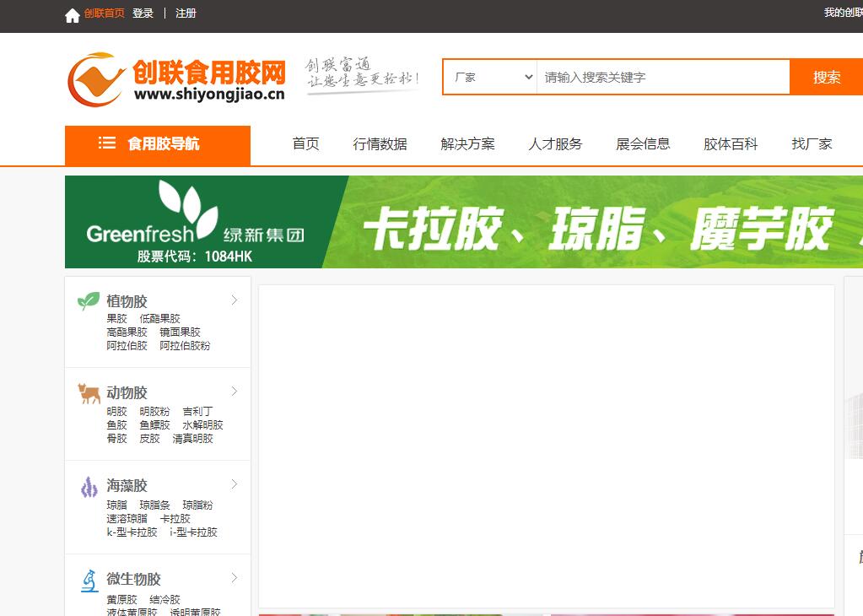The width and height of the screenshot is (863, 616).
Task: Click the home icon beside 创联首页
Action: coord(73,14)
